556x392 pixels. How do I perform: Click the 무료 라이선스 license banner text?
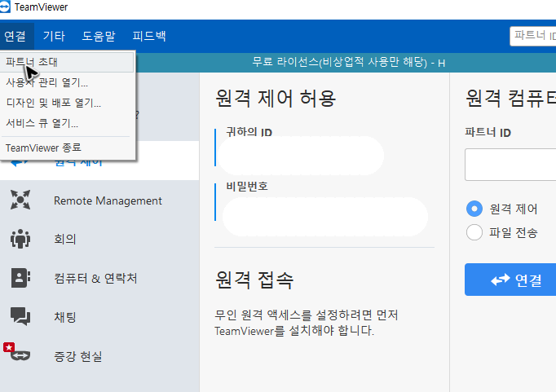click(349, 63)
